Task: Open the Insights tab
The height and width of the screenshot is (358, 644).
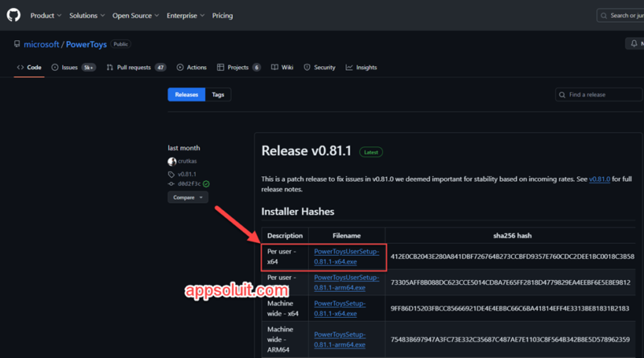Action: pos(361,68)
